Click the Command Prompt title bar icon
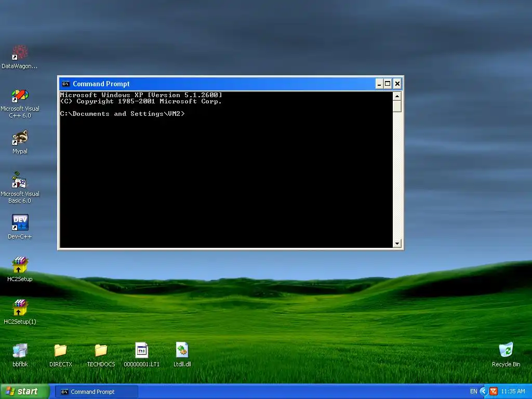The width and height of the screenshot is (532, 399). pos(65,84)
